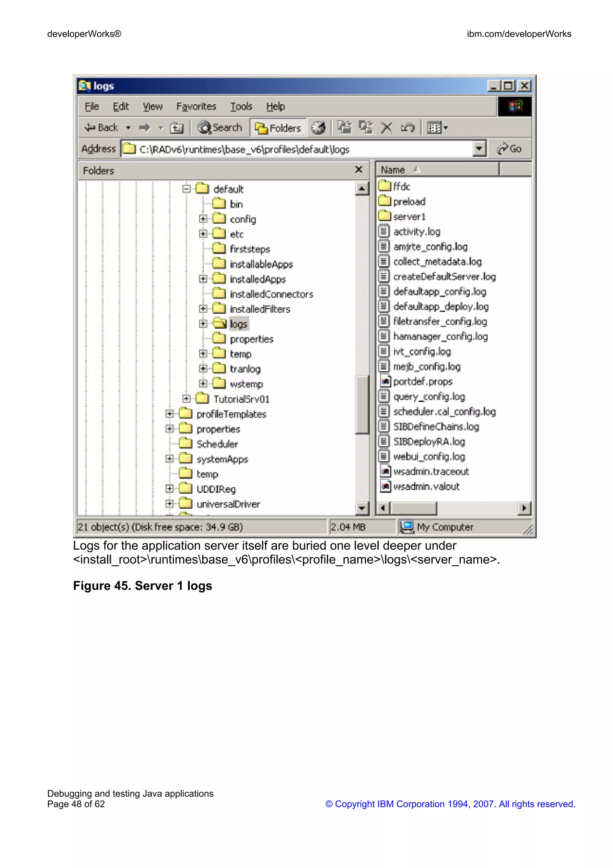The height and width of the screenshot is (868, 613).
Task: Select the wsadmin.valout file icon
Action: [x=385, y=486]
